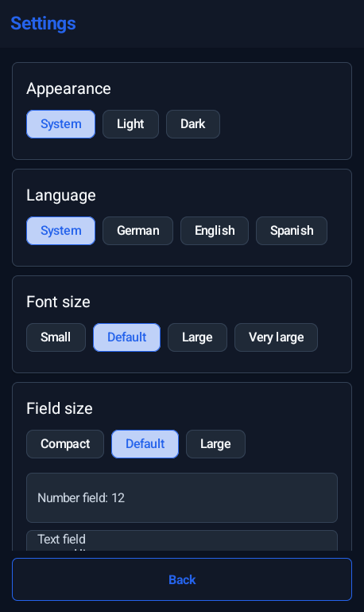Choose Large under Field size
The height and width of the screenshot is (612, 364).
215,444
